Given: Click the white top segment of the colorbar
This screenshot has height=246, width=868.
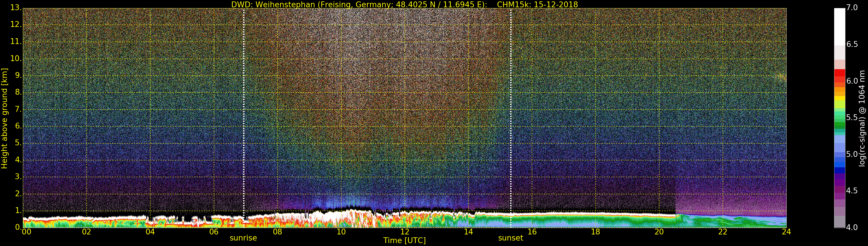Looking at the screenshot, I should point(839,27).
